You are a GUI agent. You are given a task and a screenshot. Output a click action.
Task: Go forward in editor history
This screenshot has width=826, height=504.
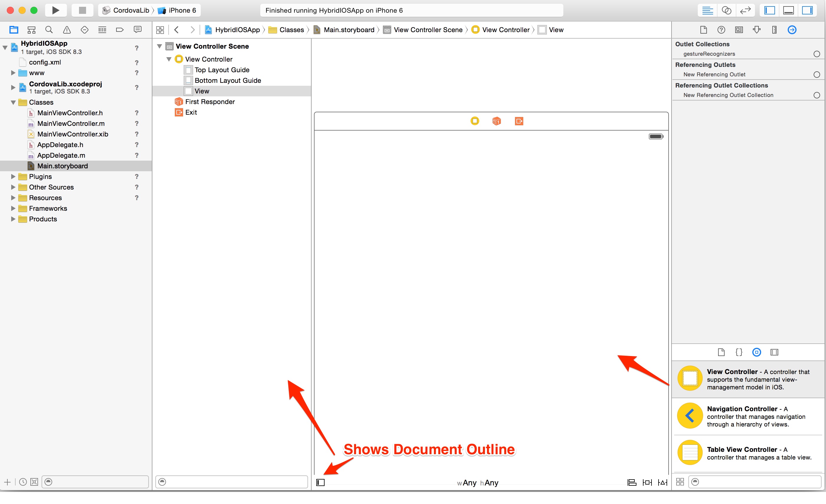point(192,30)
